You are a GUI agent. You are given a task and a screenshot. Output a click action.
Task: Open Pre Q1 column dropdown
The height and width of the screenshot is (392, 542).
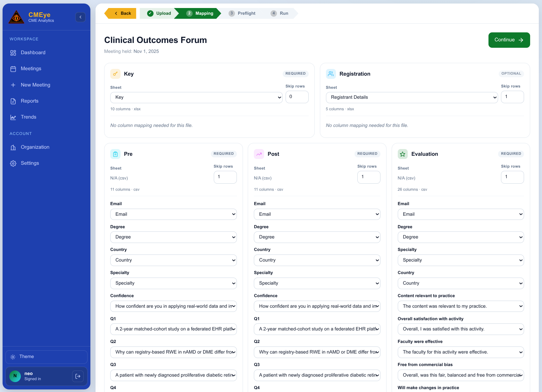[x=173, y=329]
